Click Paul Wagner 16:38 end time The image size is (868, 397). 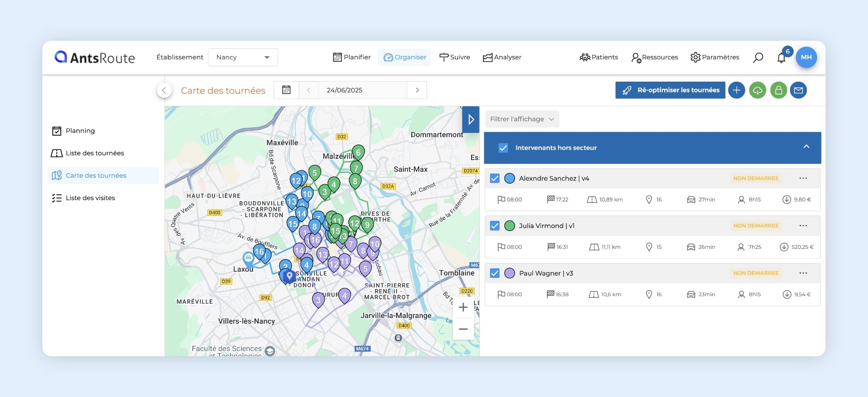pyautogui.click(x=558, y=294)
